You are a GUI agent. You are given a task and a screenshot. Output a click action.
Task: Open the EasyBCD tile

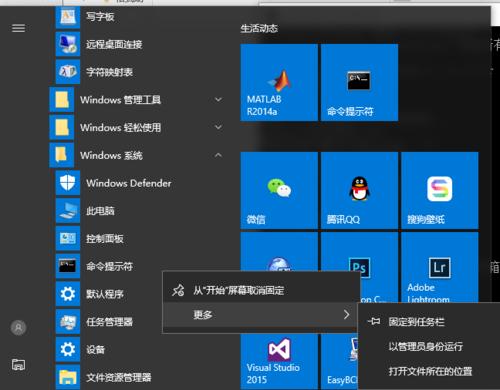coord(339,362)
